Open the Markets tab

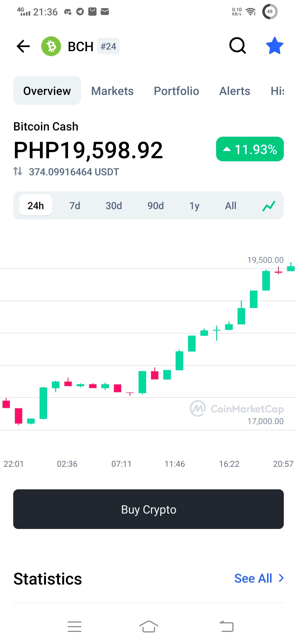pyautogui.click(x=112, y=91)
